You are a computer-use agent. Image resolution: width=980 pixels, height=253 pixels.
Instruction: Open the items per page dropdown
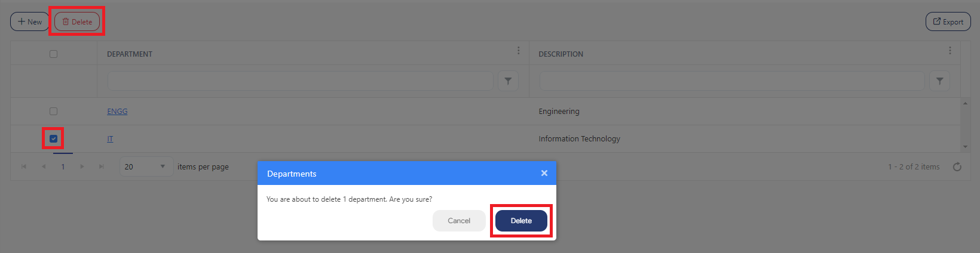pyautogui.click(x=146, y=166)
